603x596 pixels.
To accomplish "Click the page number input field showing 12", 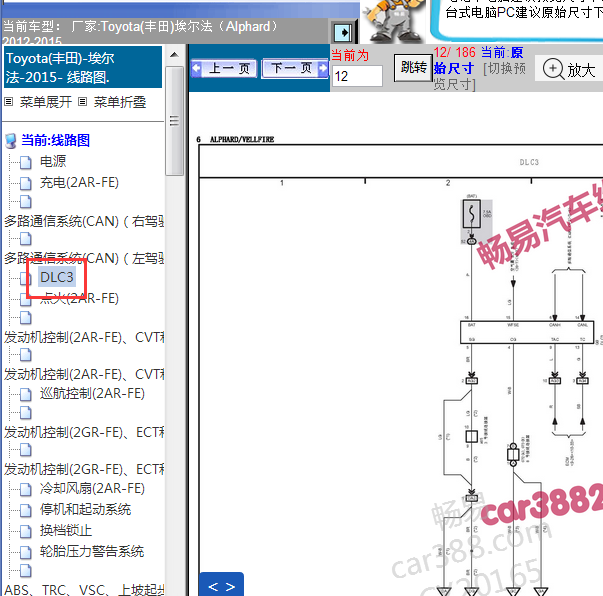I will point(357,76).
